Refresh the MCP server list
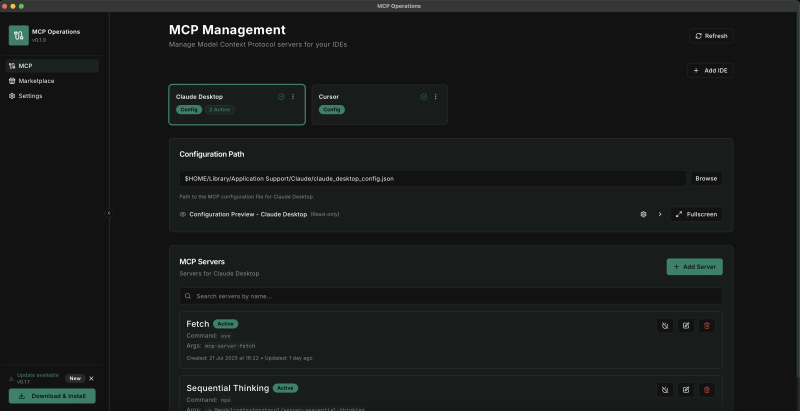Viewport: 800px width, 411px height. click(x=710, y=36)
